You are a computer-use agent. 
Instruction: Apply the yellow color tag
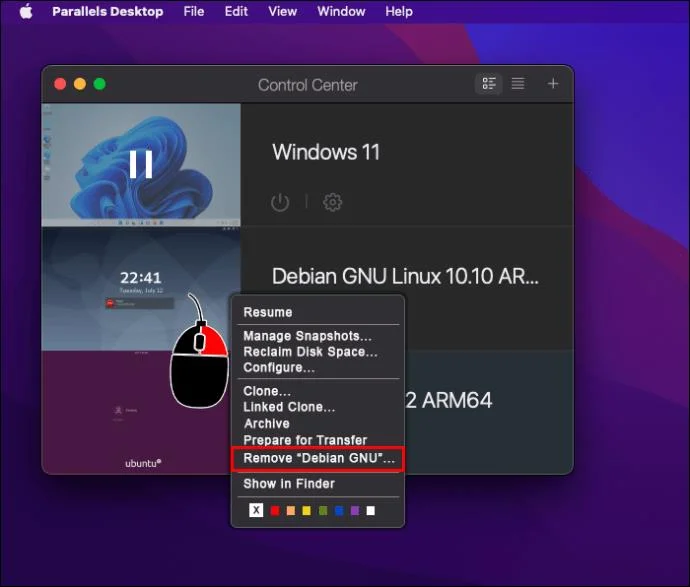(x=307, y=510)
